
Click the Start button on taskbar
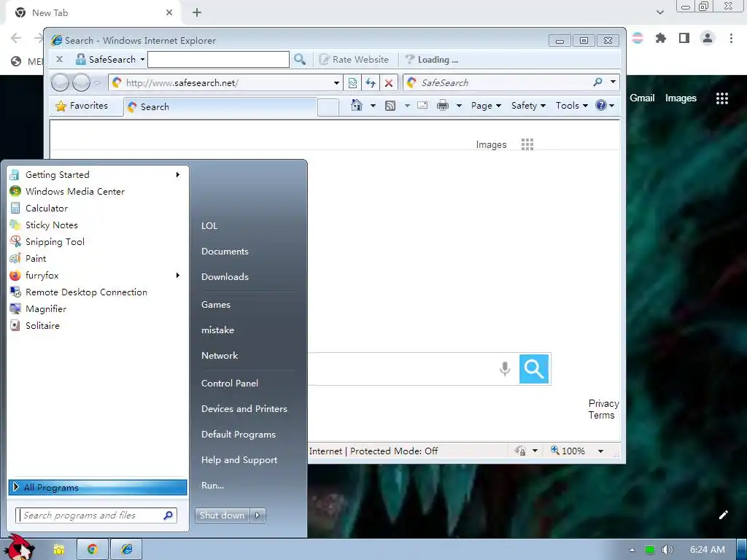tap(20, 547)
